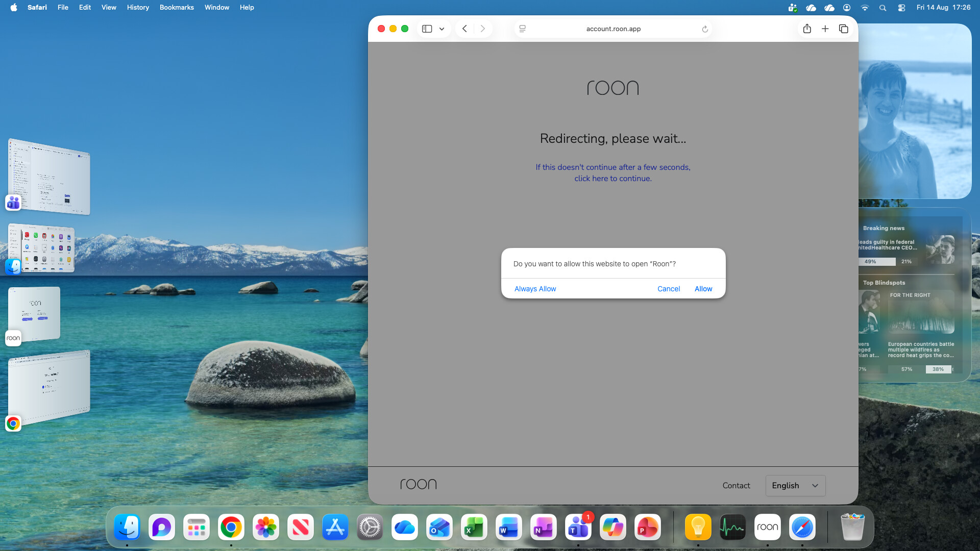Open Microsoft Teams from the Dock
Viewport: 980px width, 551px height.
pyautogui.click(x=578, y=527)
